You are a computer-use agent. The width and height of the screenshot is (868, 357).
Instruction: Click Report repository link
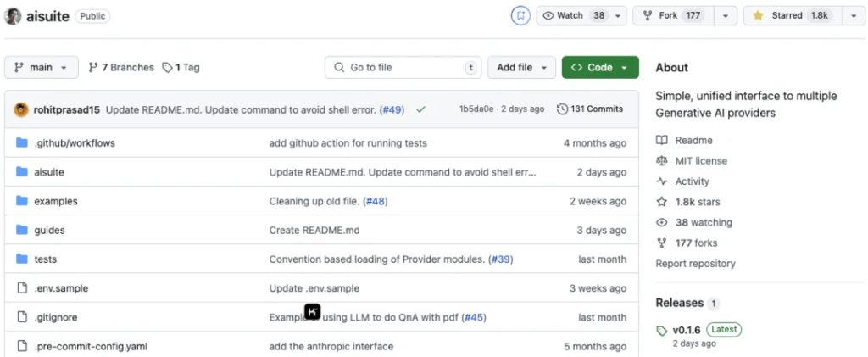[x=695, y=264]
